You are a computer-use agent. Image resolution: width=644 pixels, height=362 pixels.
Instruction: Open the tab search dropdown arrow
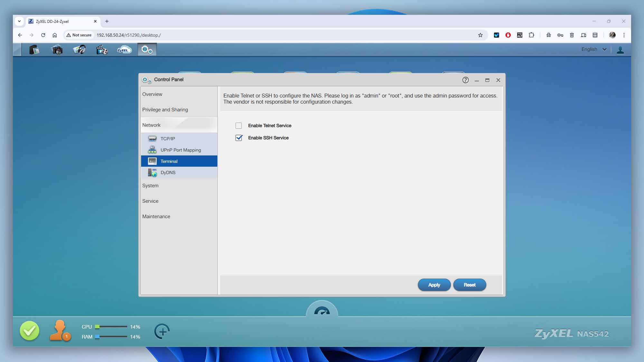tap(19, 21)
